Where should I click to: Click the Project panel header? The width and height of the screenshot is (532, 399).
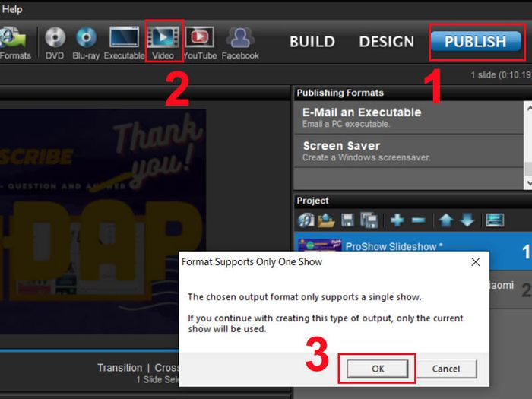(413, 201)
